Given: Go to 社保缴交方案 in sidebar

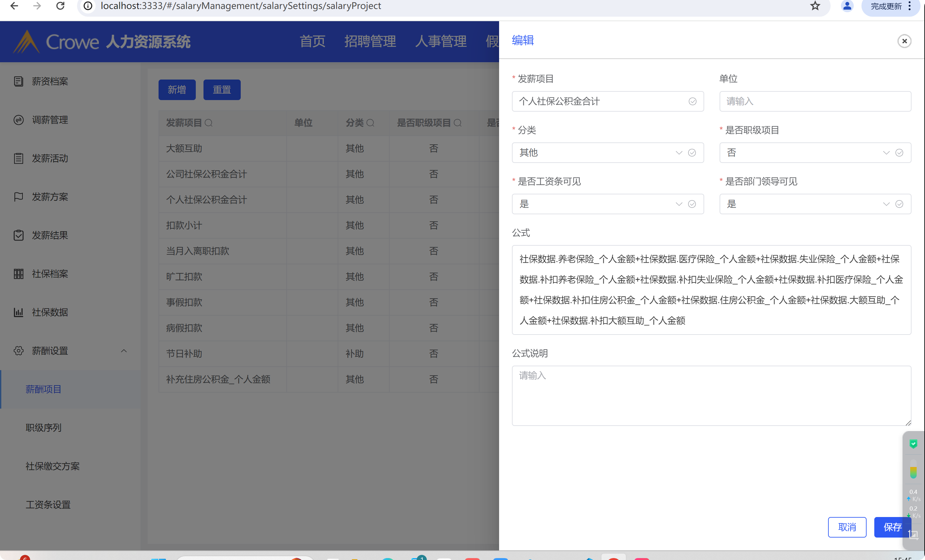Looking at the screenshot, I should pos(53,466).
